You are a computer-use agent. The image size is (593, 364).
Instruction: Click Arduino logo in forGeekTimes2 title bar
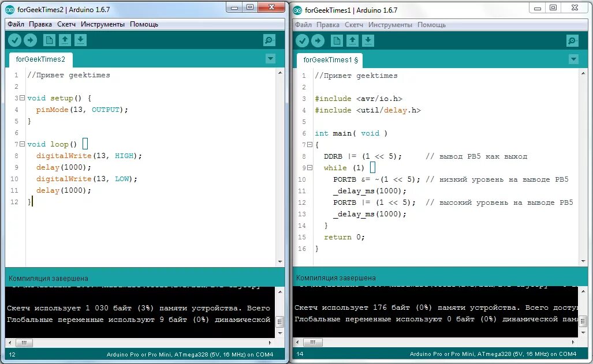(x=10, y=10)
